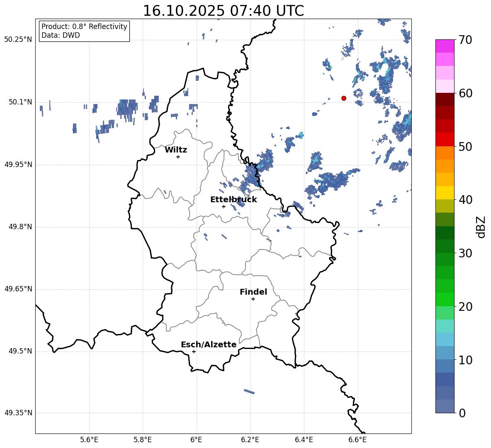The height and width of the screenshot is (448, 491).
Task: Click the 6.6°E longitude label
Action: click(357, 440)
